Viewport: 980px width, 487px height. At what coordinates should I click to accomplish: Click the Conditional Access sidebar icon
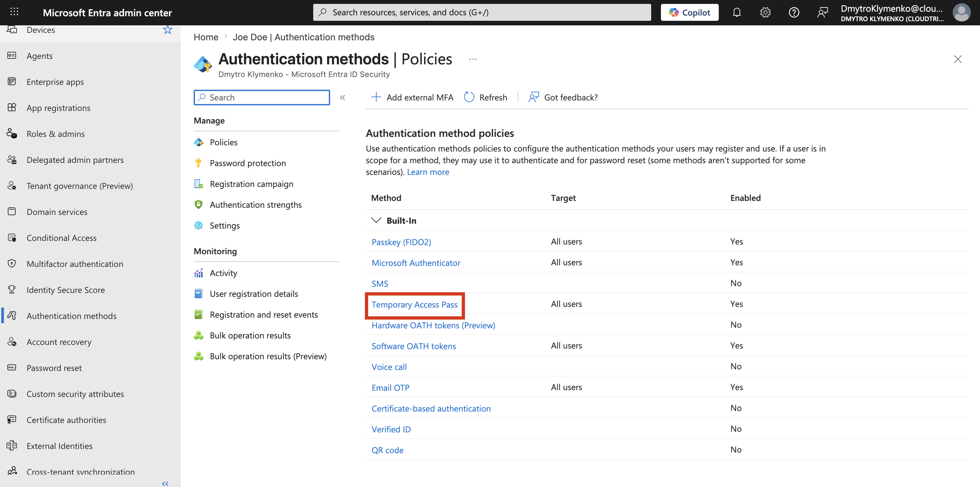12,238
